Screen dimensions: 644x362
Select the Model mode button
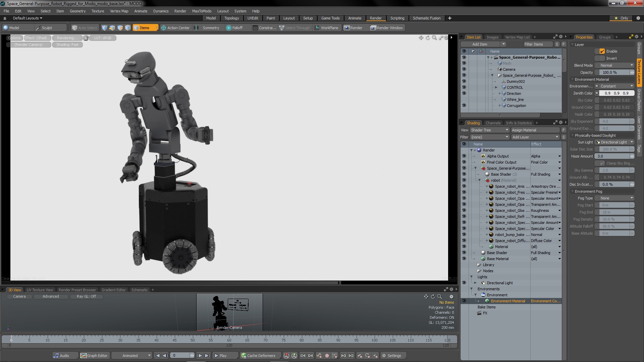[x=17, y=28]
